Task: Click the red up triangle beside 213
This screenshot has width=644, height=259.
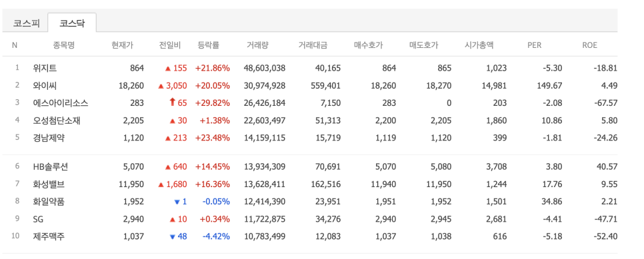Action: click(x=167, y=138)
